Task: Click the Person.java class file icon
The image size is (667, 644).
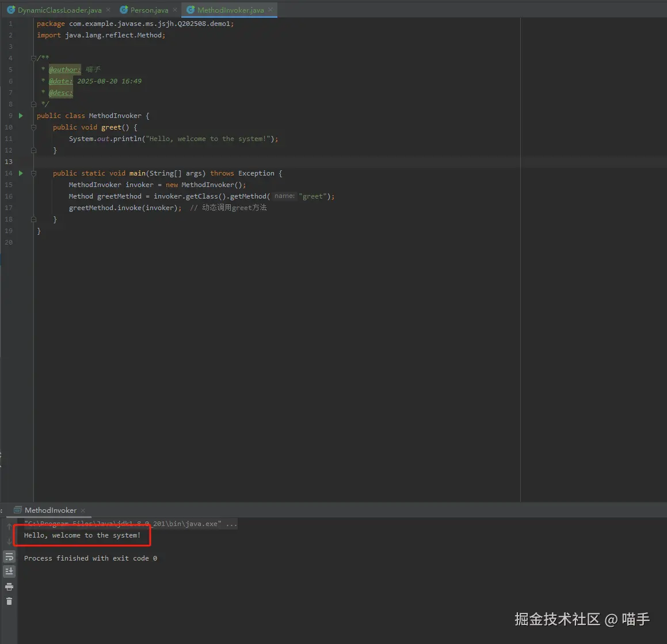Action: click(124, 9)
